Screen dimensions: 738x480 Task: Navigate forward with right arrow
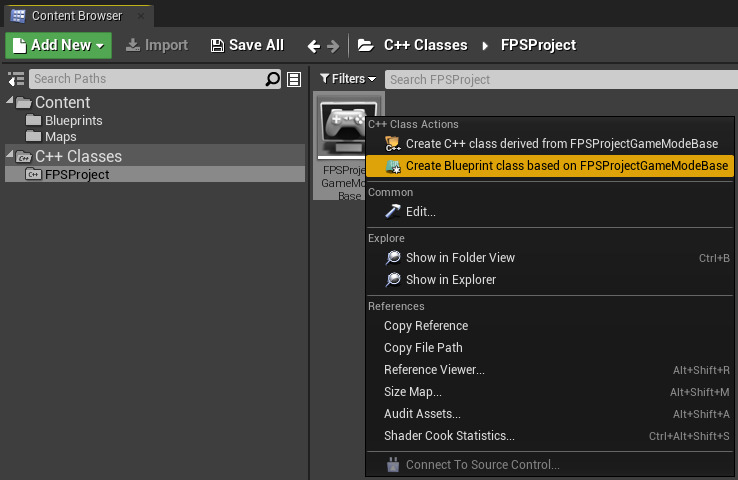pos(333,46)
